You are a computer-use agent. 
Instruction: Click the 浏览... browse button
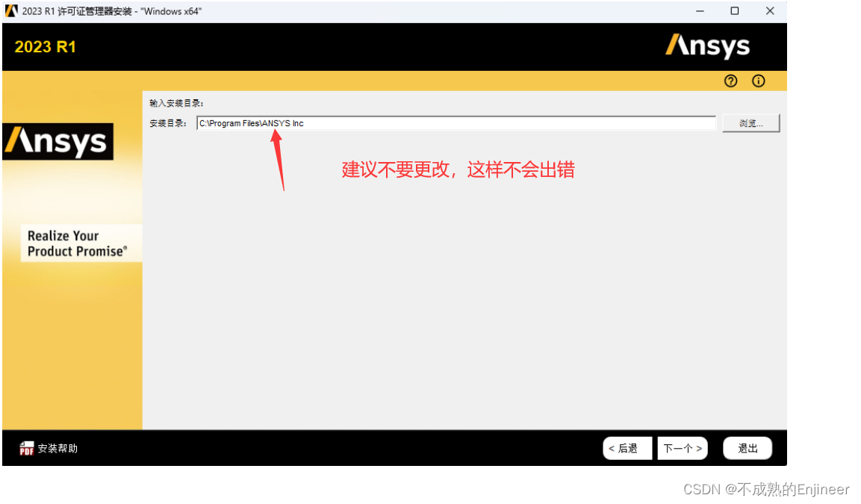[x=750, y=123]
